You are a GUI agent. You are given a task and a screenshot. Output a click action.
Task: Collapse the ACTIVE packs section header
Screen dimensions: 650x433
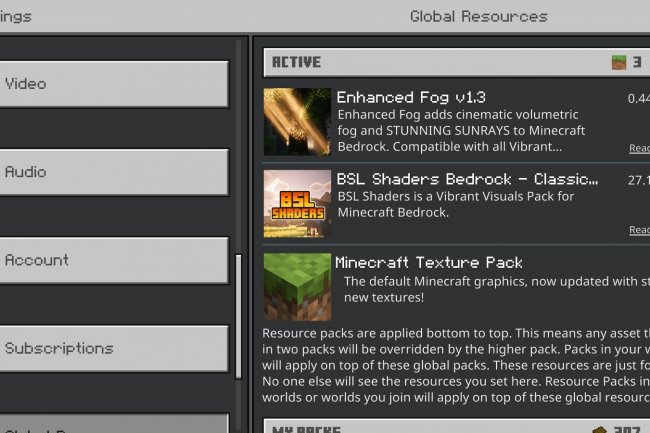(456, 62)
